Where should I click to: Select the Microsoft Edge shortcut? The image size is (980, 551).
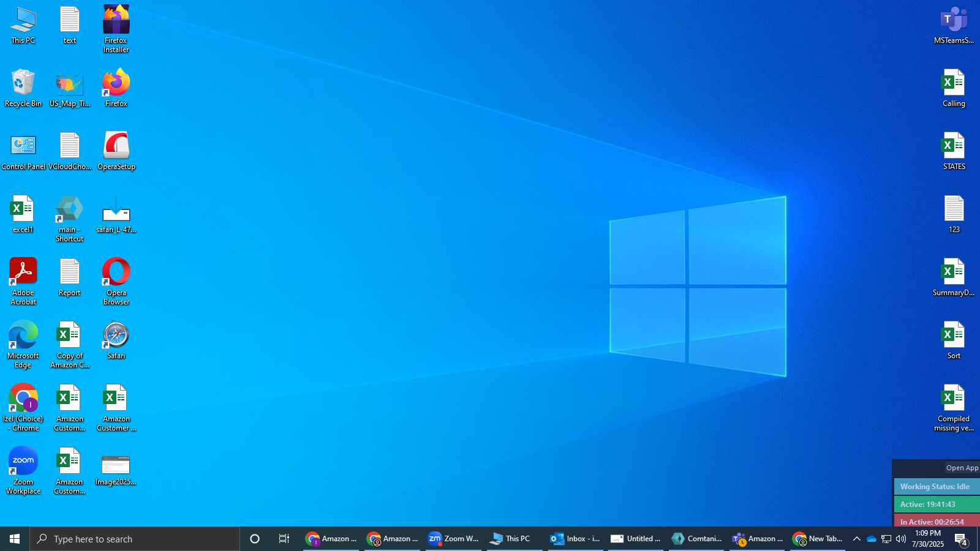[x=23, y=345]
